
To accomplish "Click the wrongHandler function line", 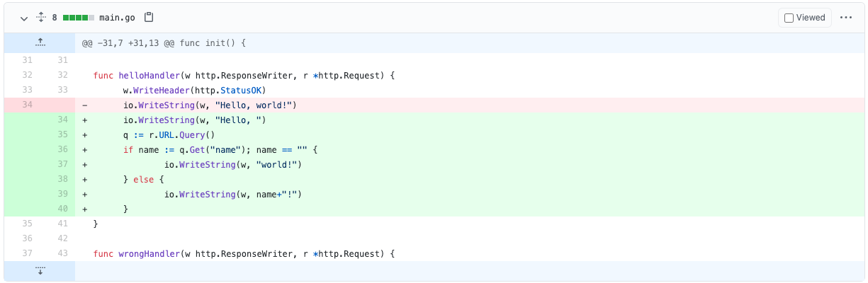I will click(244, 254).
